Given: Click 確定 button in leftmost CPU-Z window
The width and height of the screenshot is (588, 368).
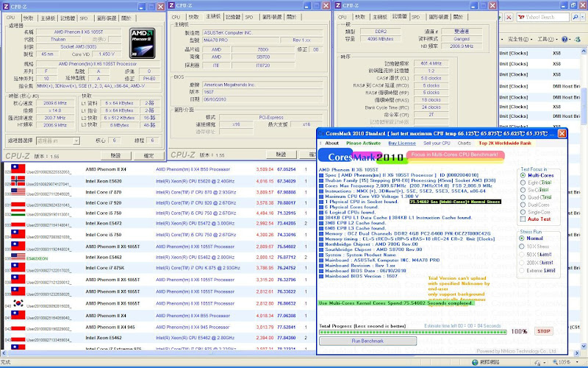Looking at the screenshot, I should (148, 155).
